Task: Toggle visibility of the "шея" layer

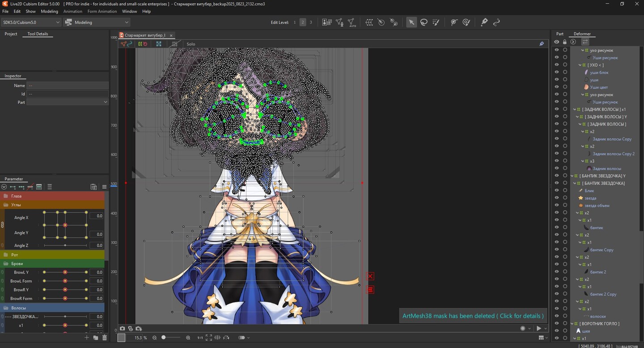Action: [557, 331]
